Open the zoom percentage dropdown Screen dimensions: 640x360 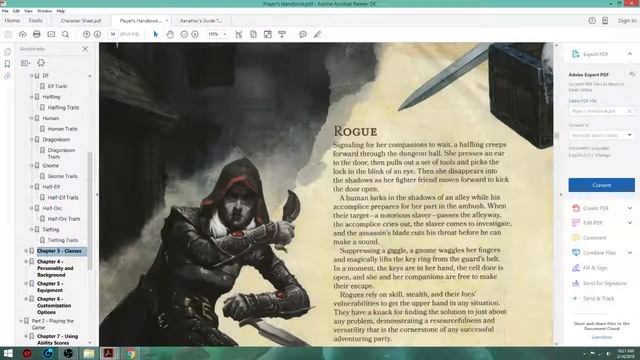pos(225,34)
